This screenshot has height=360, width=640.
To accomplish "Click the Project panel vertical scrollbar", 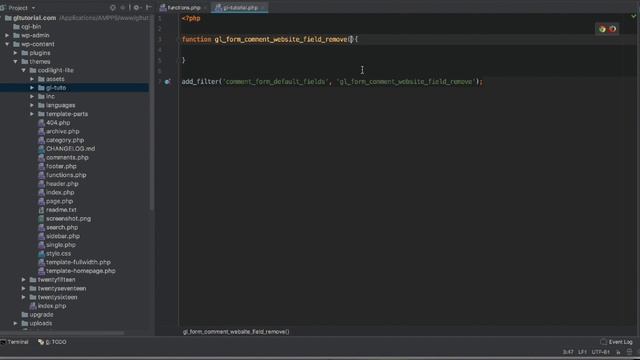I will tap(152, 114).
